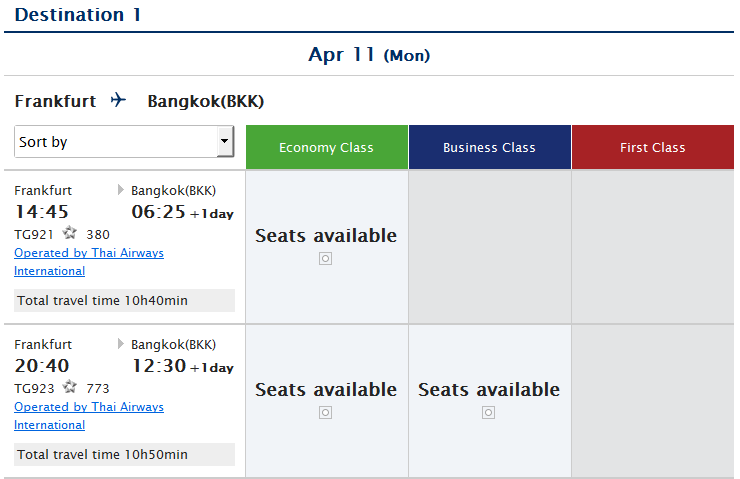The width and height of the screenshot is (740, 479).
Task: Click the Apr 11 (Mon) date heading
Action: (369, 55)
